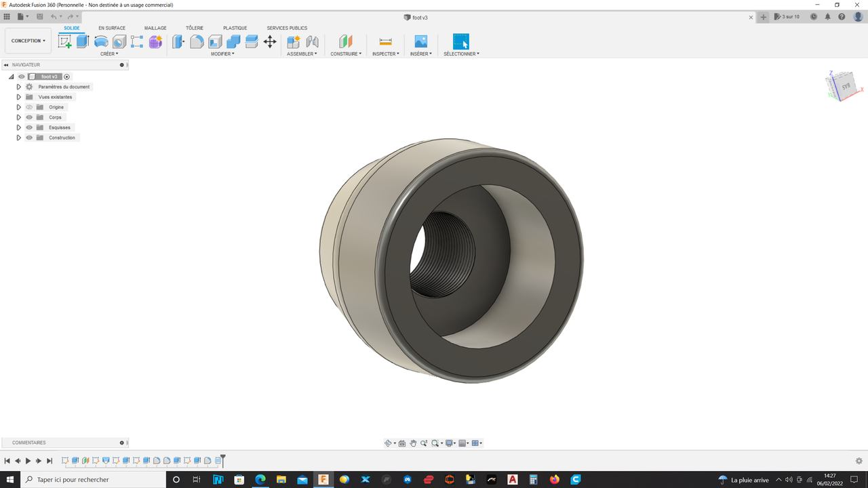
Task: Select the Offset Face tool
Action: (x=252, y=41)
